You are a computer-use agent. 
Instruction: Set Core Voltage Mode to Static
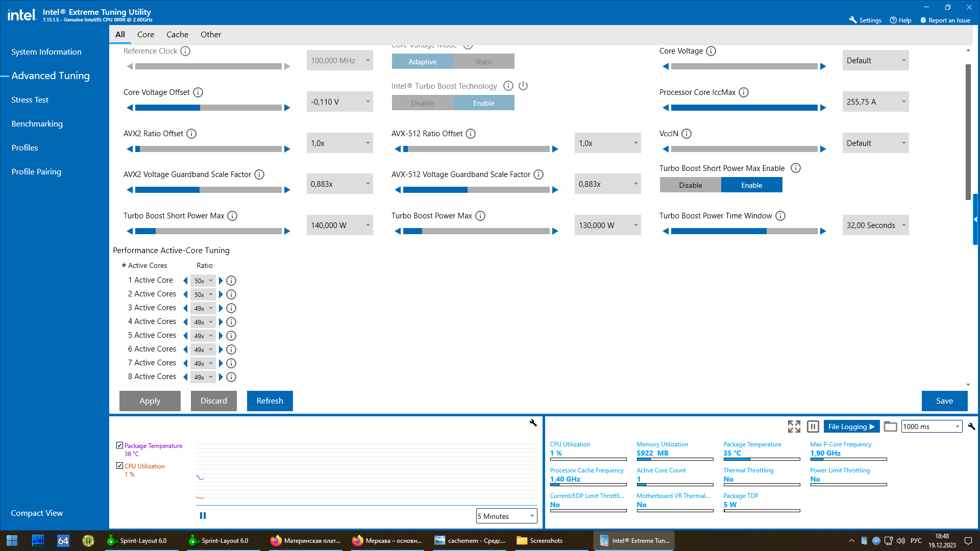(x=483, y=62)
